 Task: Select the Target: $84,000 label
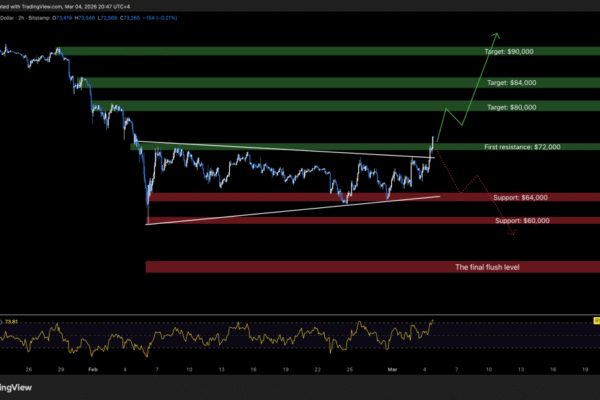click(x=511, y=83)
